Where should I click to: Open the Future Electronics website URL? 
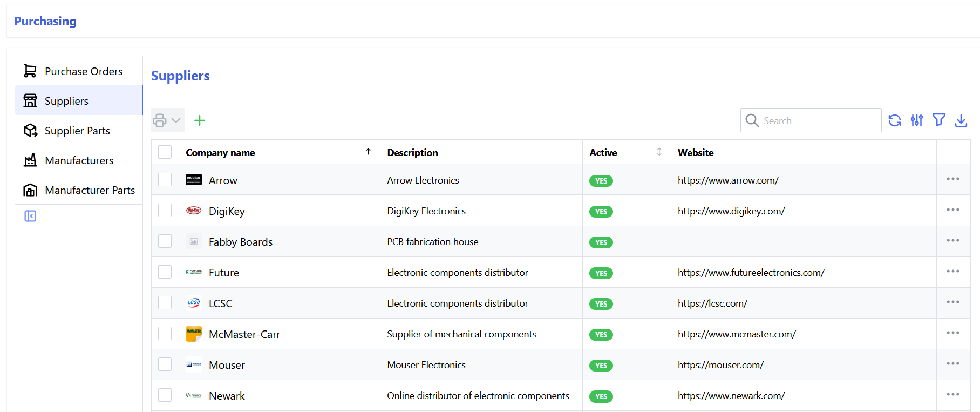tap(751, 273)
